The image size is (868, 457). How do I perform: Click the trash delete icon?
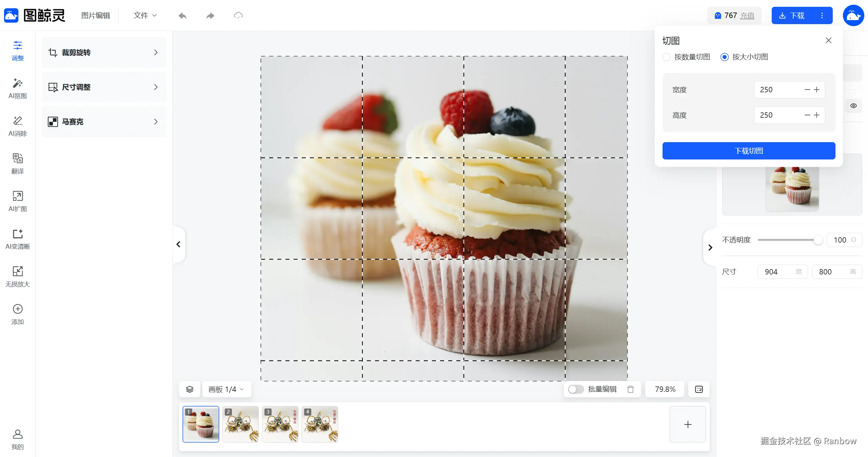(x=630, y=389)
